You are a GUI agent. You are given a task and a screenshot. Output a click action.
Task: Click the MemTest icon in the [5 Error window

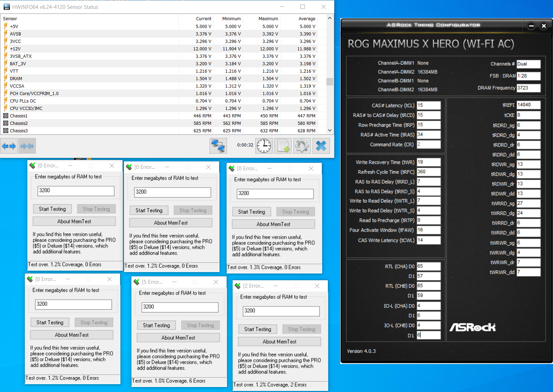tap(136, 282)
